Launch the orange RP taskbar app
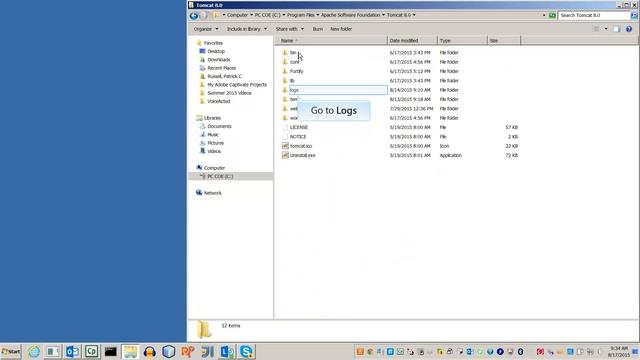This screenshot has width=640, height=360. pos(188,351)
